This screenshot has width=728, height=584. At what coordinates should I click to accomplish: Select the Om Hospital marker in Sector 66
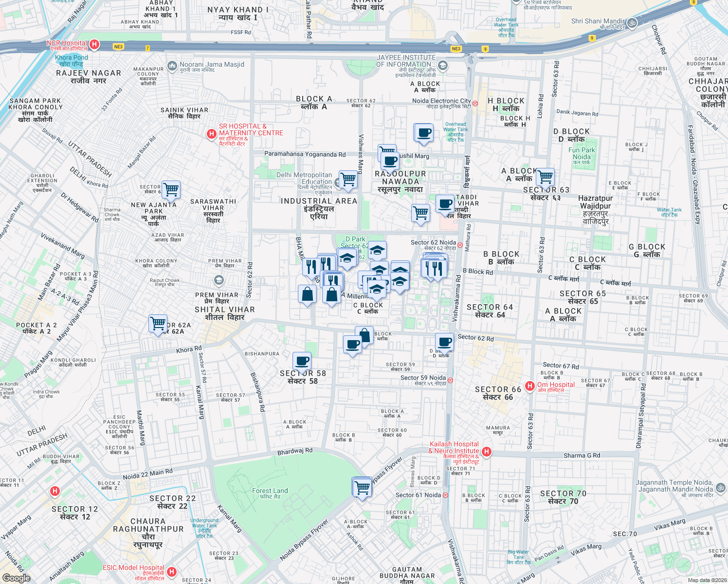[530, 385]
